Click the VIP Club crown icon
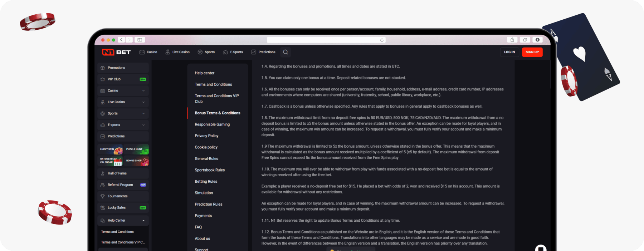644x251 pixels. (103, 79)
